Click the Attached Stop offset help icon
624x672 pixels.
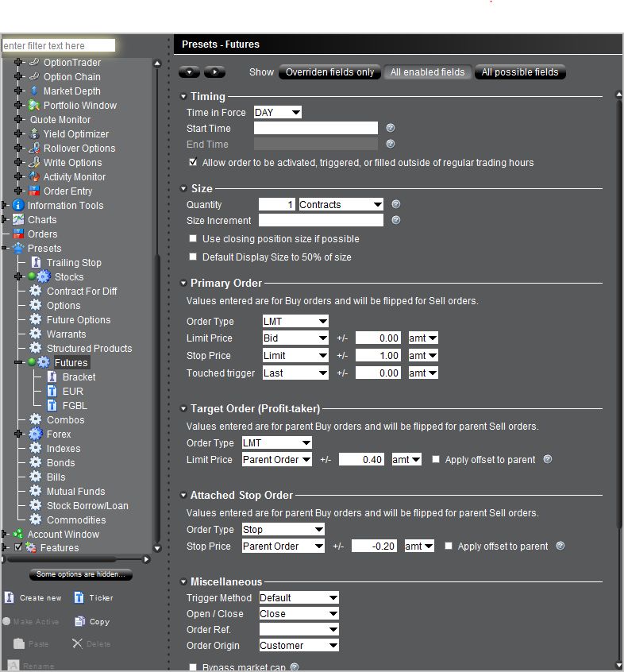point(560,546)
